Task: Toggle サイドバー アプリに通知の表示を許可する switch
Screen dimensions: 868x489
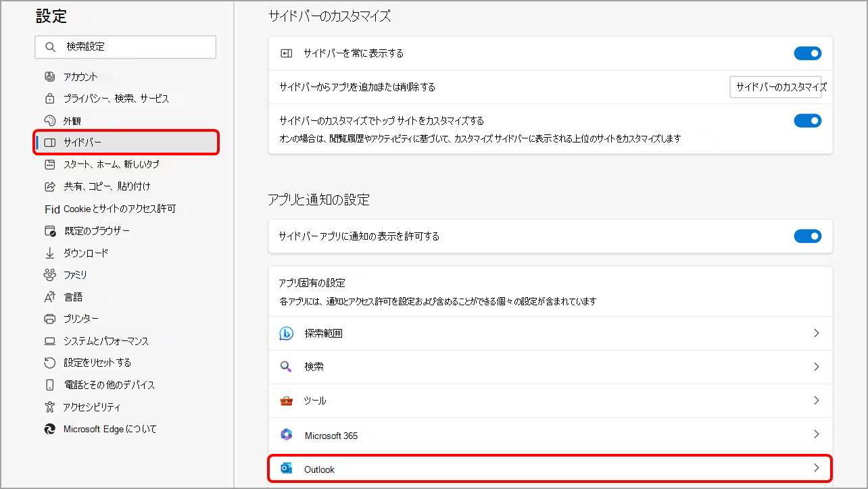Action: (807, 236)
